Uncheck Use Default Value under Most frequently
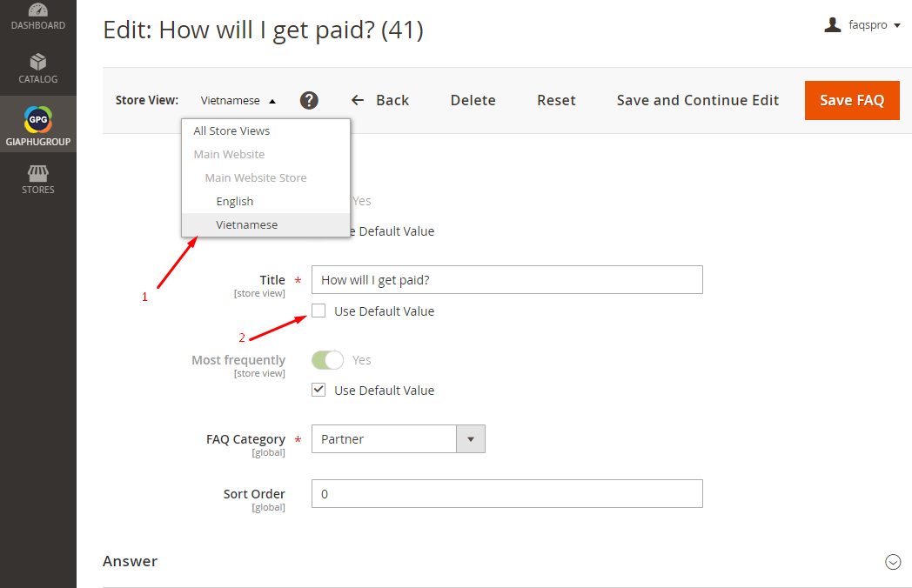 point(319,390)
